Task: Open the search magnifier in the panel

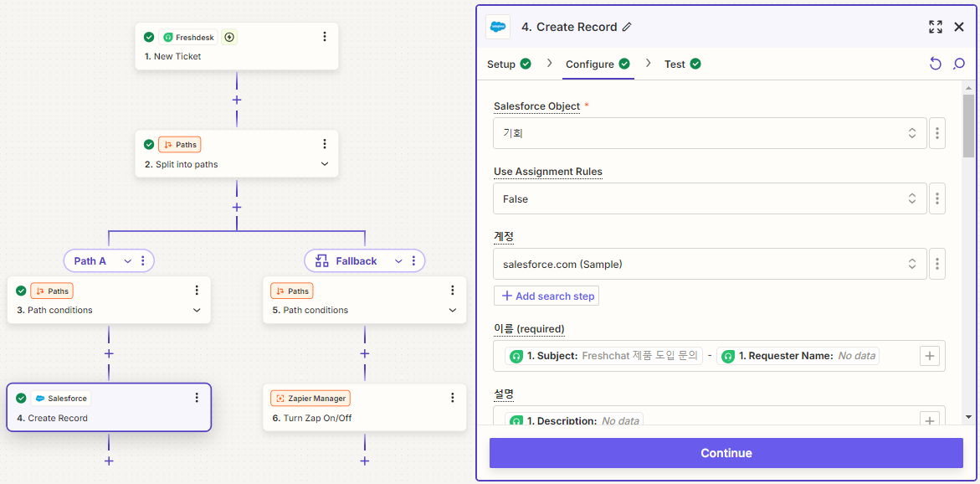Action: [959, 64]
